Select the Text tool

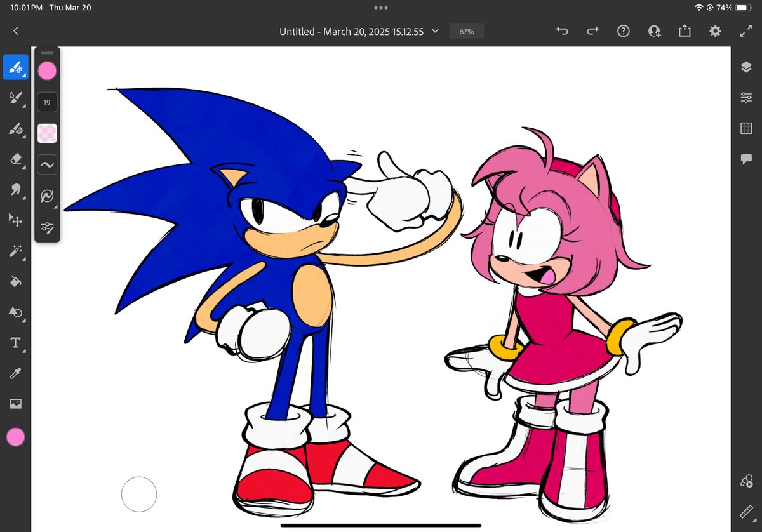pos(15,343)
